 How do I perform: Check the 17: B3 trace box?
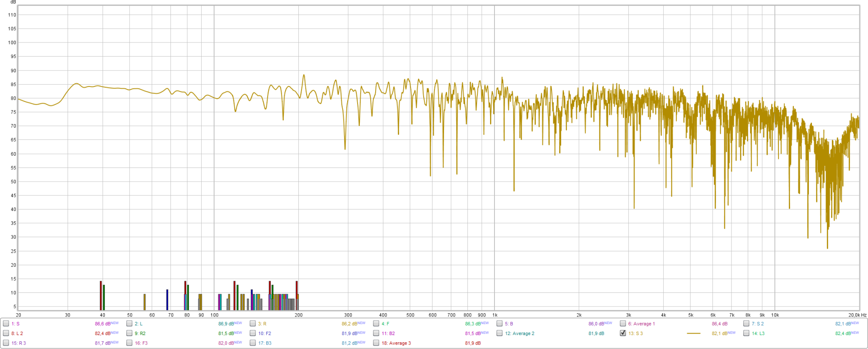click(x=253, y=343)
